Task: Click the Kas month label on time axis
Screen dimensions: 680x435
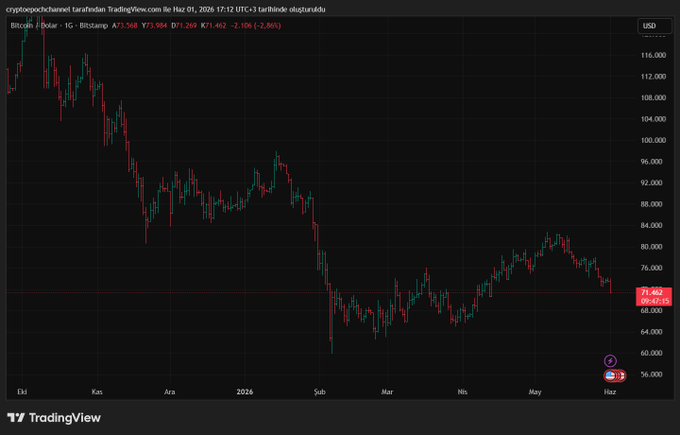Action: coord(97,392)
